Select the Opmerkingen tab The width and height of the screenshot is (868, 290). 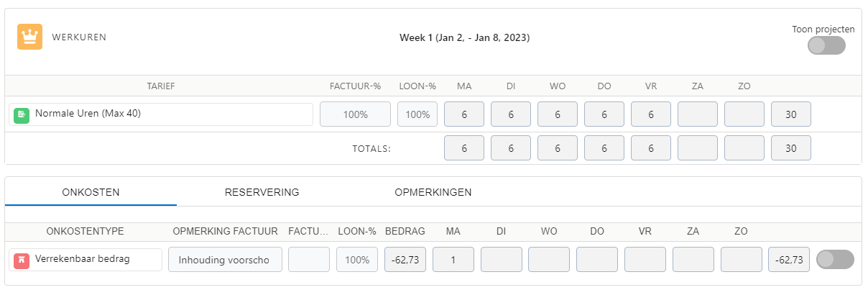433,192
